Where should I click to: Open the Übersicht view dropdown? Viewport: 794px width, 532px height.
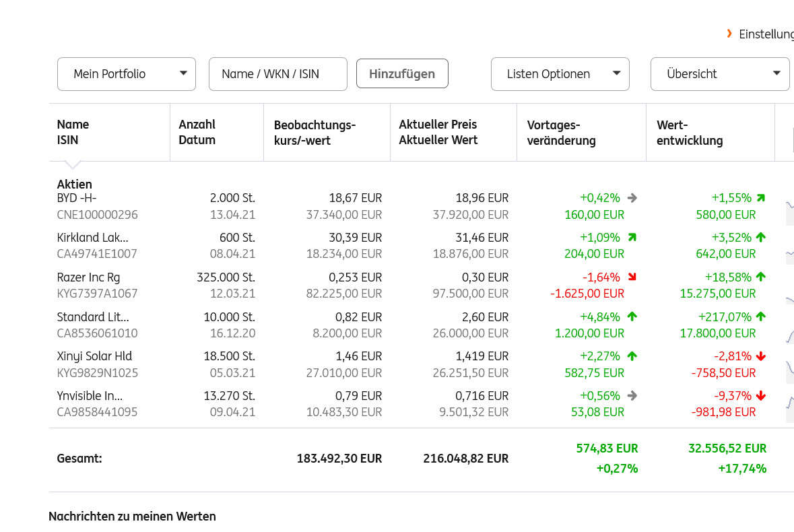[720, 74]
